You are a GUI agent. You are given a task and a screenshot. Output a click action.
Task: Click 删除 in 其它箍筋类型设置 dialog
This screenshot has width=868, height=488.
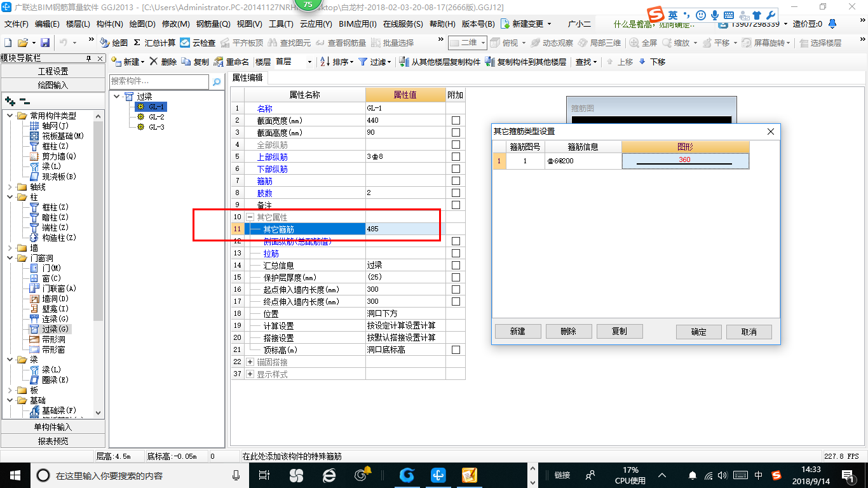tap(569, 332)
